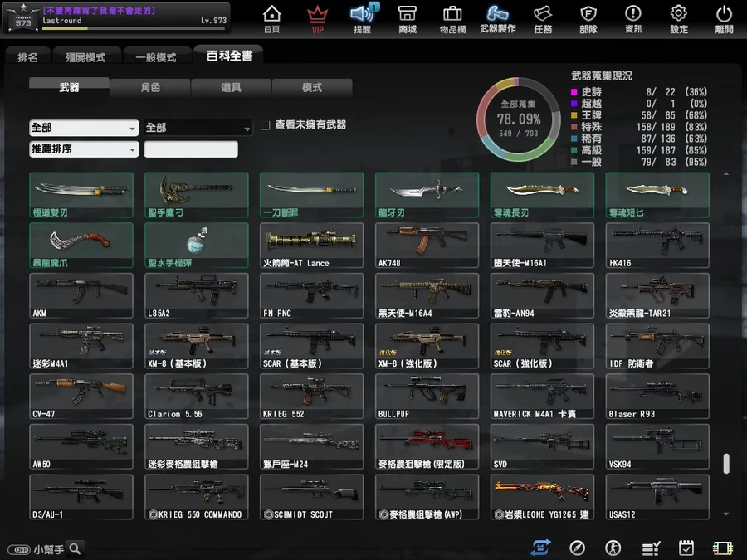Open the 任務 missions icon

(543, 19)
